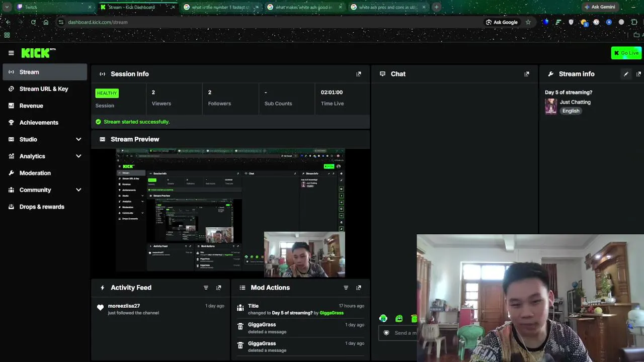Switch to 'white ash pros and cons' tab
Image resolution: width=644 pixels, height=362 pixels.
387,7
